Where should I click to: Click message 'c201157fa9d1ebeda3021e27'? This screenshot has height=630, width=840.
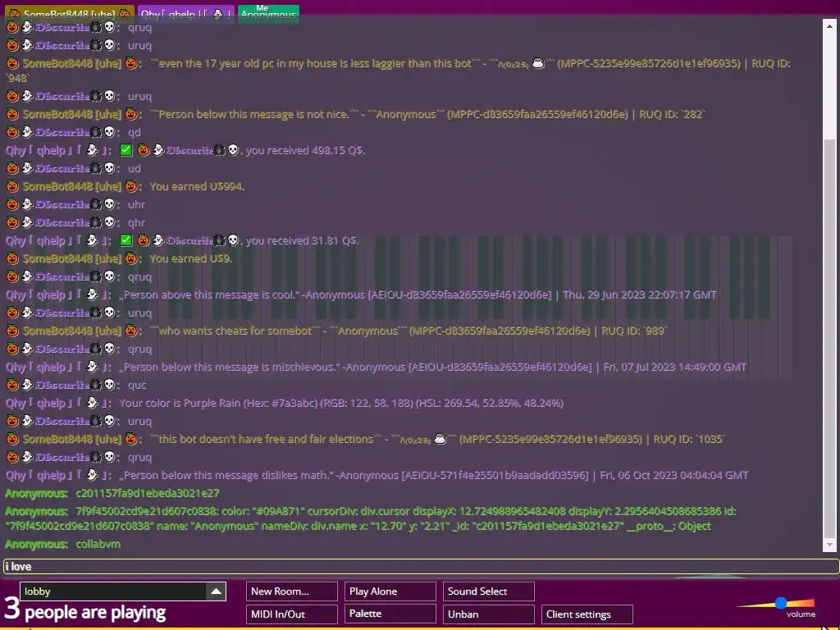[x=148, y=493]
